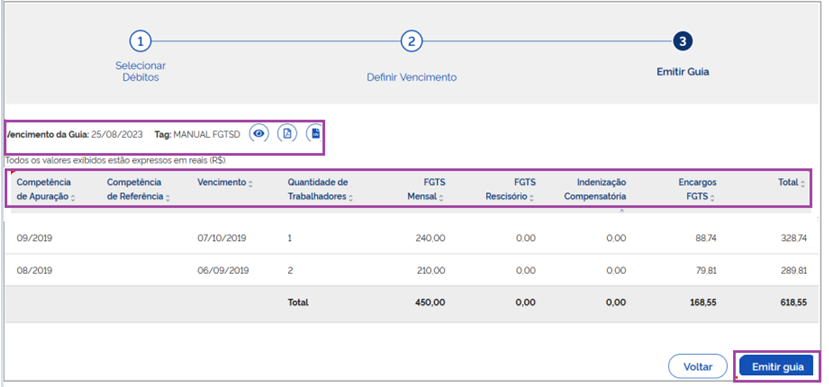The width and height of the screenshot is (829, 387).
Task: Toggle sort on Quantidade de Trabalhadores
Action: 351,198
